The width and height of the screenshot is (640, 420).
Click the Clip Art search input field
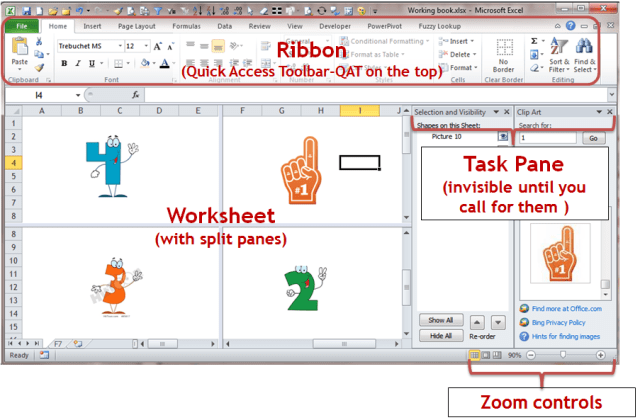[548, 138]
